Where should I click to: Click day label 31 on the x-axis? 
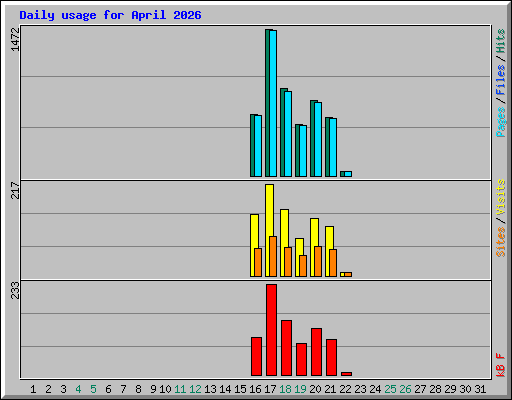click(480, 389)
